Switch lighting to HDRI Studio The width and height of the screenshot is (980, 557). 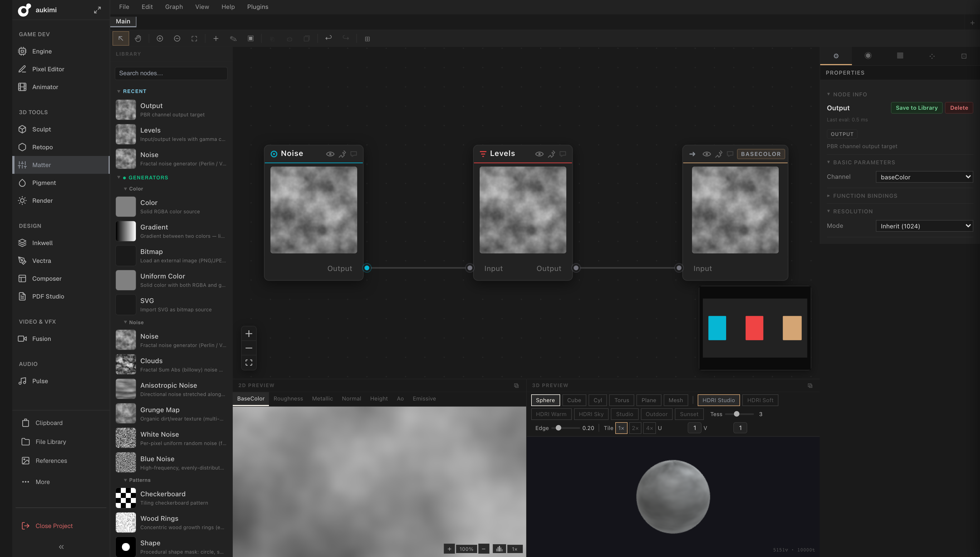click(719, 400)
